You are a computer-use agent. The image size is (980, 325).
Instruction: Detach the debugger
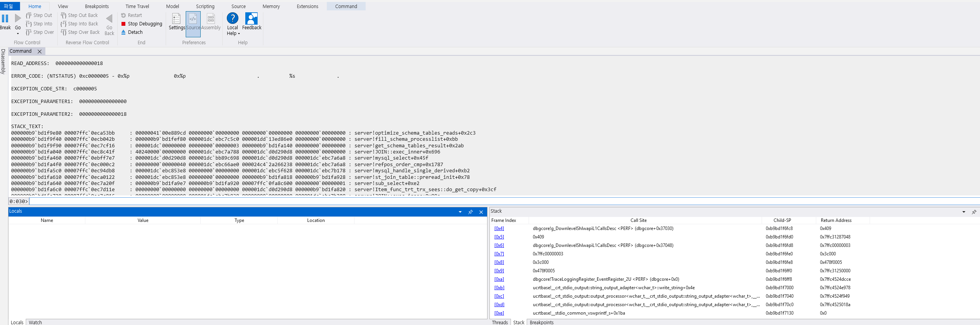132,32
